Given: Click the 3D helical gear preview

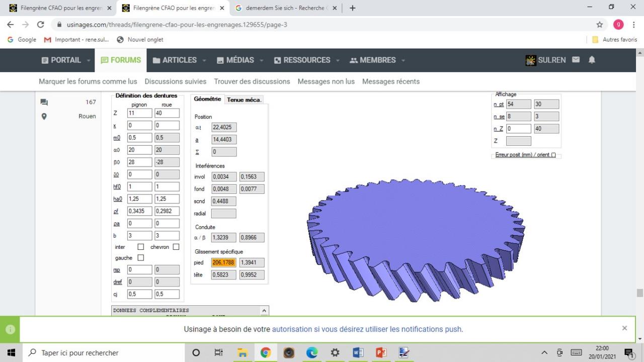Looking at the screenshot, I should [x=417, y=240].
